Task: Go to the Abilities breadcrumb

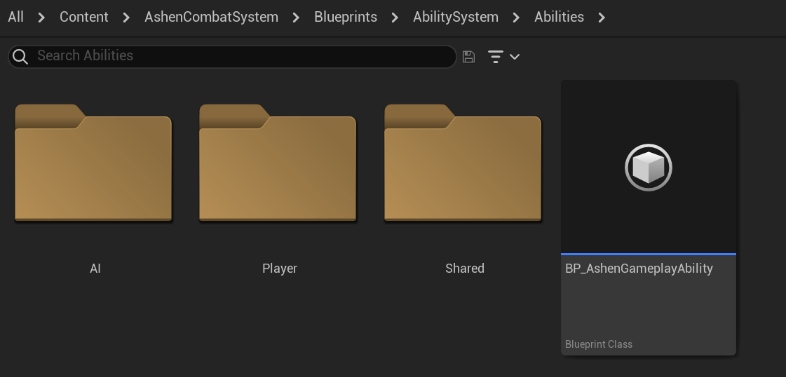Action: (559, 17)
